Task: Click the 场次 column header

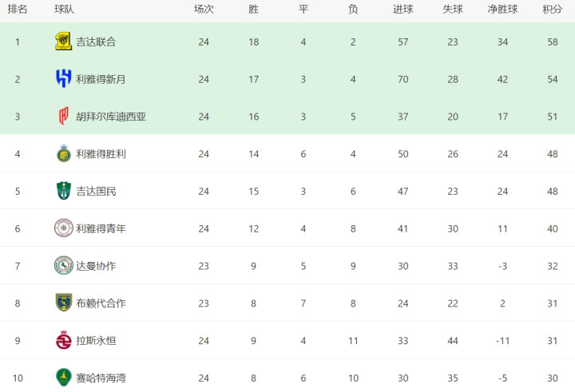Action: (204, 10)
